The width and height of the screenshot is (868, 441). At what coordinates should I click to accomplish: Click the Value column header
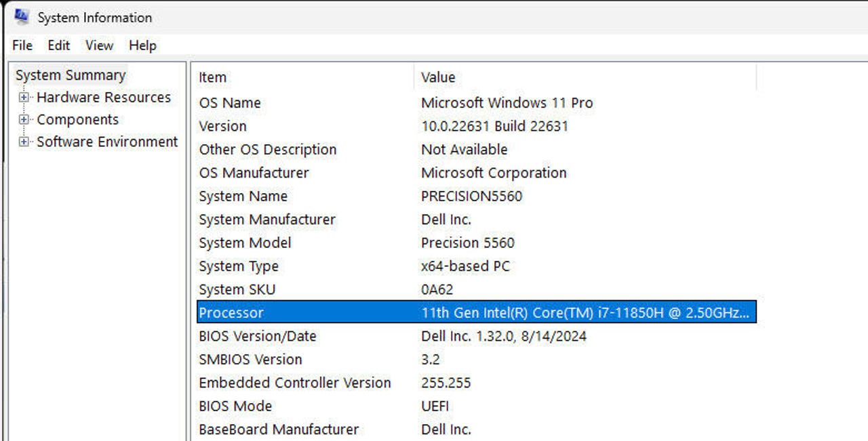[x=585, y=77]
